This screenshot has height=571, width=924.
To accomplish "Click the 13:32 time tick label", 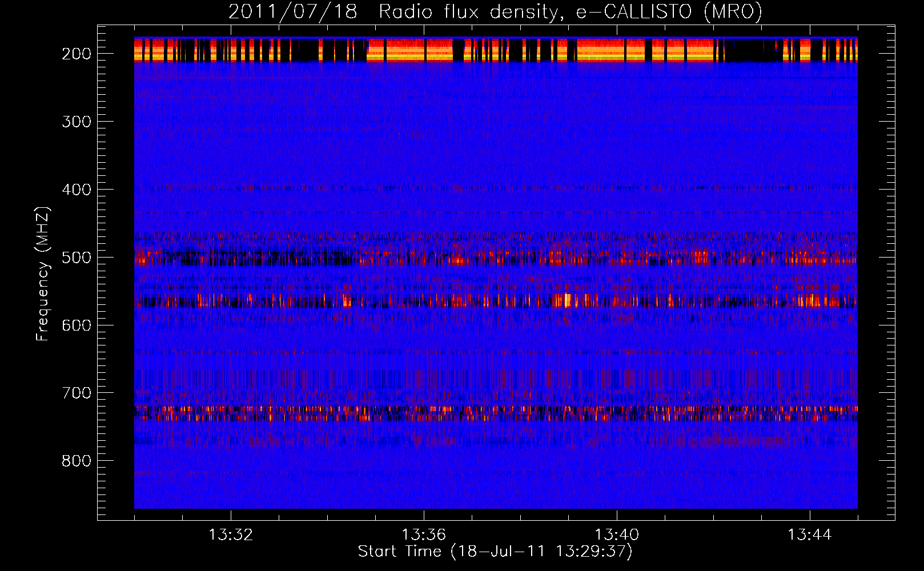I will 231,535.
